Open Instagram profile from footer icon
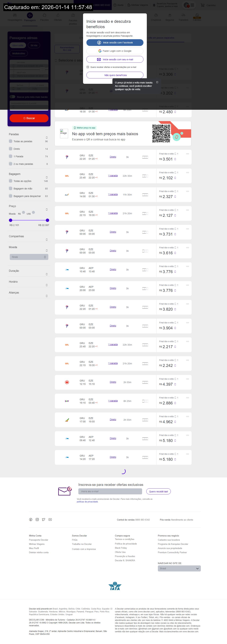This screenshot has width=227, height=644. tap(37, 520)
